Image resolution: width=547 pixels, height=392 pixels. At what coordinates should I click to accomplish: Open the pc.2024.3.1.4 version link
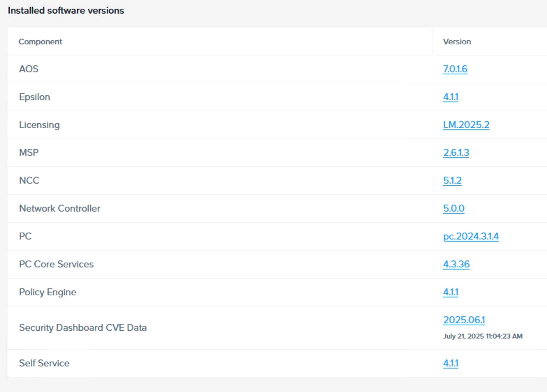471,236
